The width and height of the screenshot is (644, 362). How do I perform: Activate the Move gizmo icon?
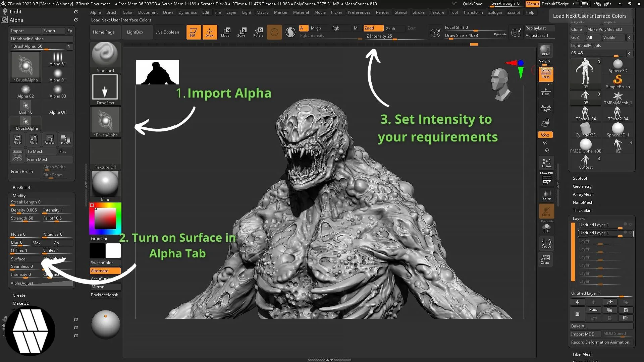pyautogui.click(x=226, y=32)
